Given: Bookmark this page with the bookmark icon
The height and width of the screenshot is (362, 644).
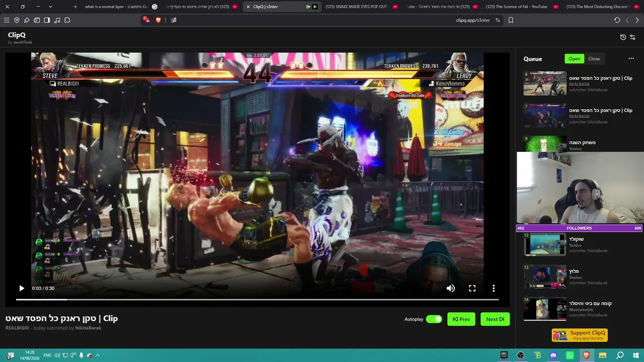Looking at the screenshot, I should point(511,20).
